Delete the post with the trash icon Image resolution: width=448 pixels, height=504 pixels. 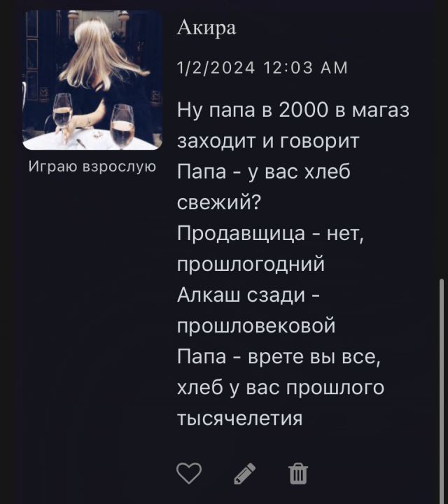coord(298,473)
